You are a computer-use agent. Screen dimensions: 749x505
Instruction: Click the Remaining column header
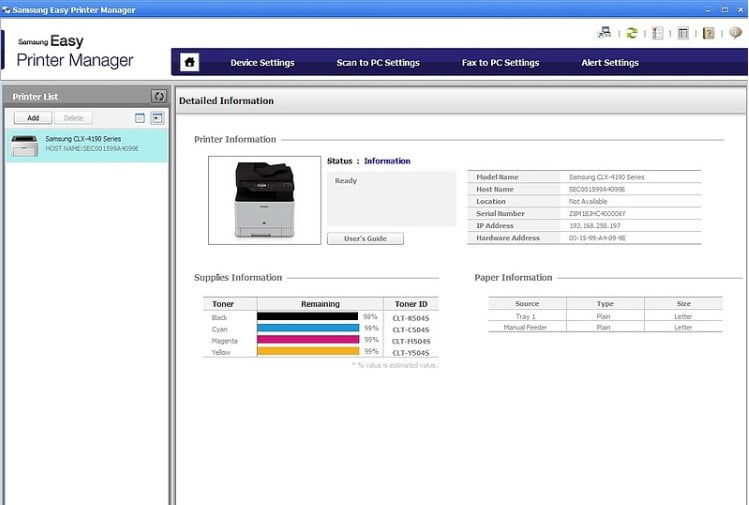click(x=320, y=304)
